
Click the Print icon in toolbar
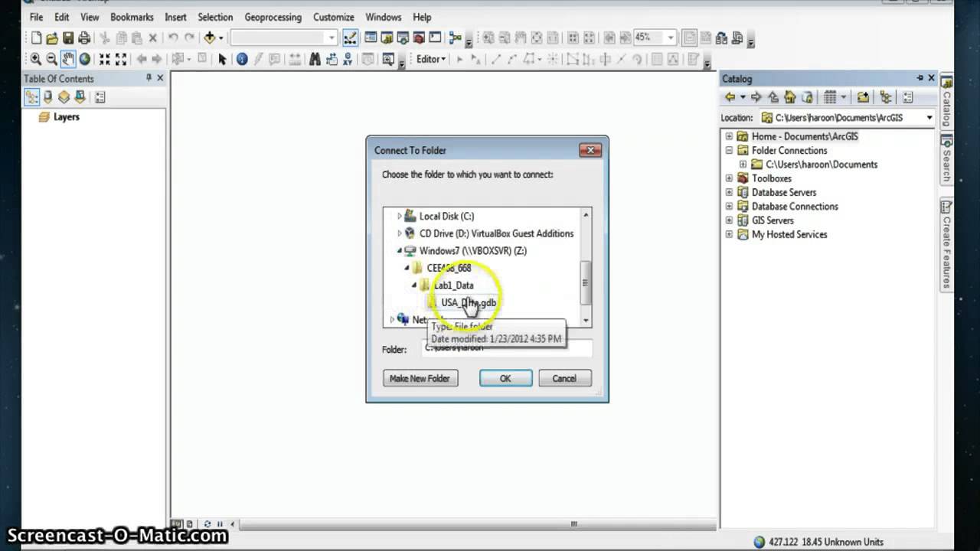click(84, 37)
